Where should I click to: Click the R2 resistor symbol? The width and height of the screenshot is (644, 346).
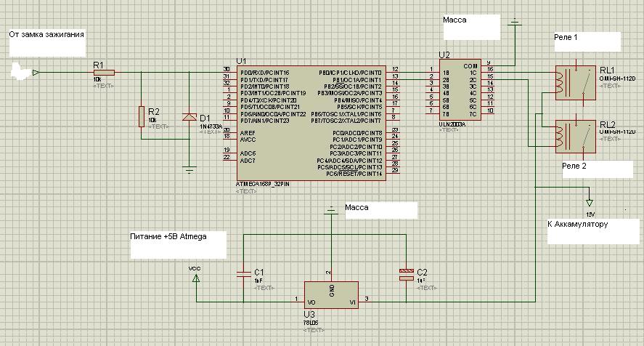[142, 116]
